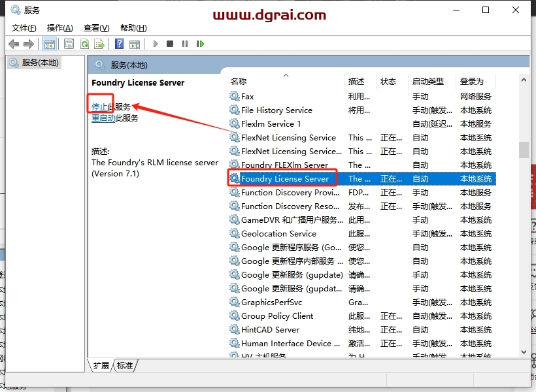The height and width of the screenshot is (392, 536).
Task: Click the scrollbar down arrow in services list
Action: [x=524, y=352]
